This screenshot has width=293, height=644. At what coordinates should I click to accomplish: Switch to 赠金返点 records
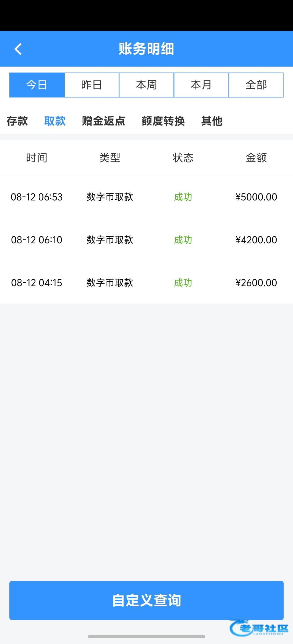coord(104,121)
